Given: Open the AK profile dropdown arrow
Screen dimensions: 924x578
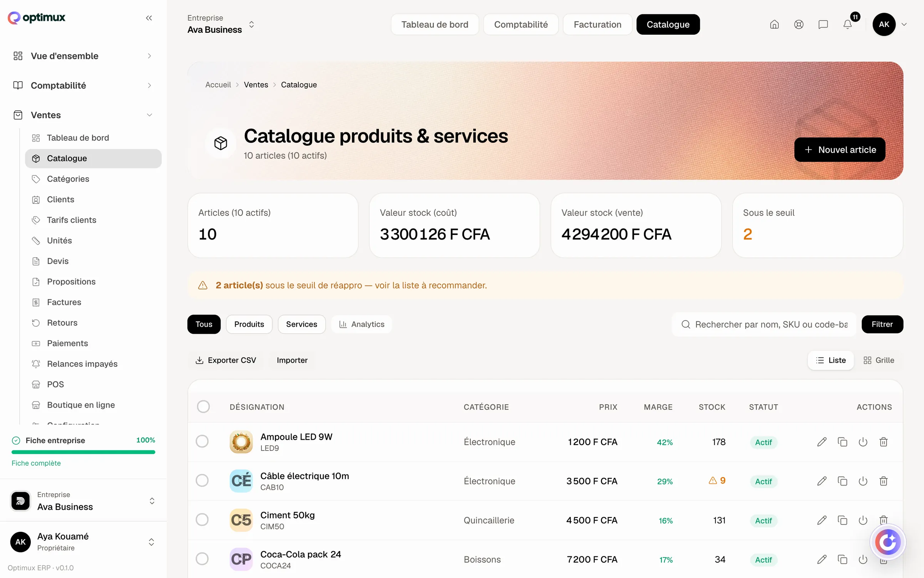Looking at the screenshot, I should [904, 24].
